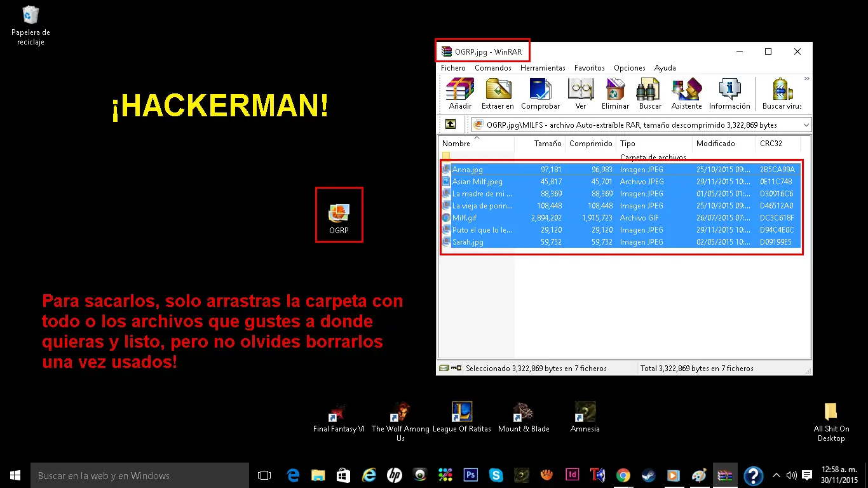Click the Buscar virus toolbar icon

782,93
